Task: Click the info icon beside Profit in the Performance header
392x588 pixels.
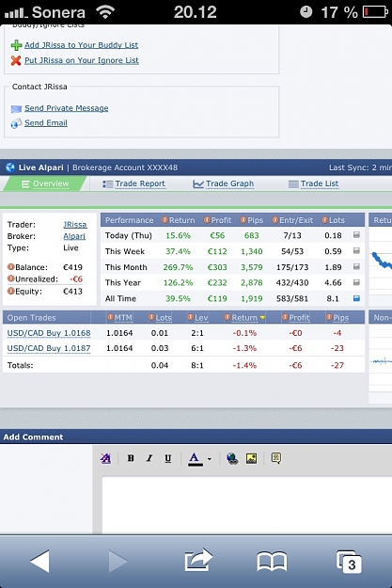Action: tap(207, 220)
